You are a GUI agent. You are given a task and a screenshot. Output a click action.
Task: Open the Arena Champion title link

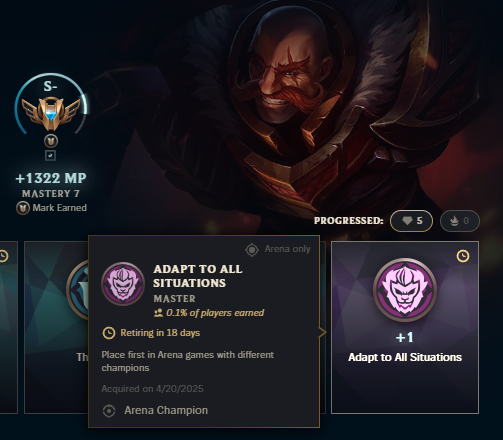166,410
